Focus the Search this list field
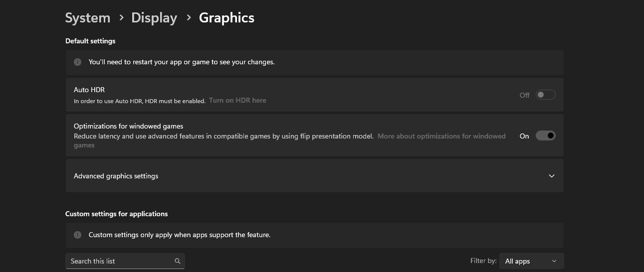 tap(120, 261)
